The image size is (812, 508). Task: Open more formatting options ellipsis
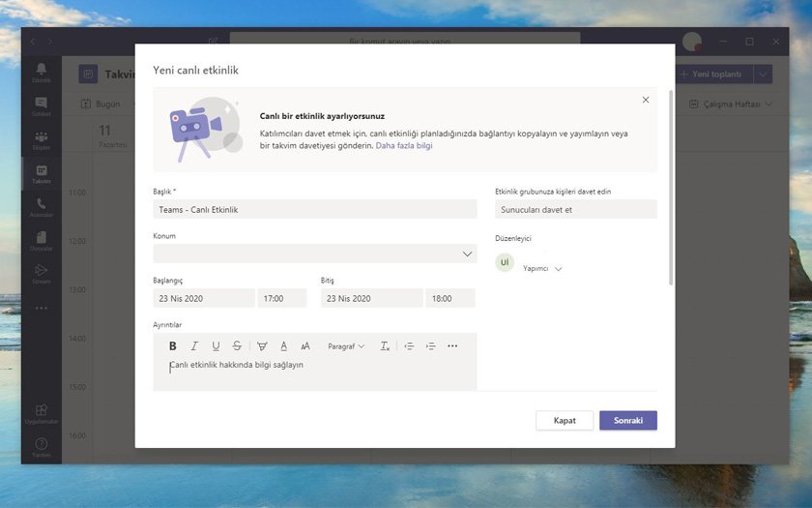click(452, 346)
